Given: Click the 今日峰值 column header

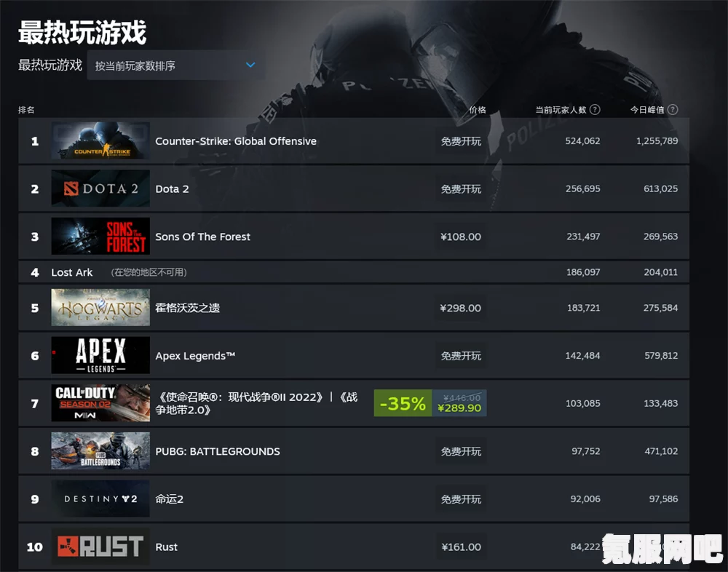Looking at the screenshot, I should tap(647, 110).
